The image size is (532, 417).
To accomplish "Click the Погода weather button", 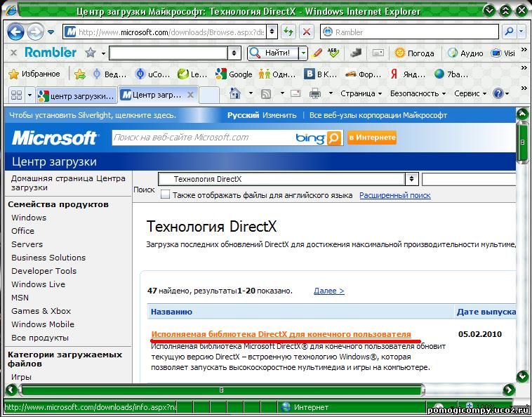I will coord(415,53).
